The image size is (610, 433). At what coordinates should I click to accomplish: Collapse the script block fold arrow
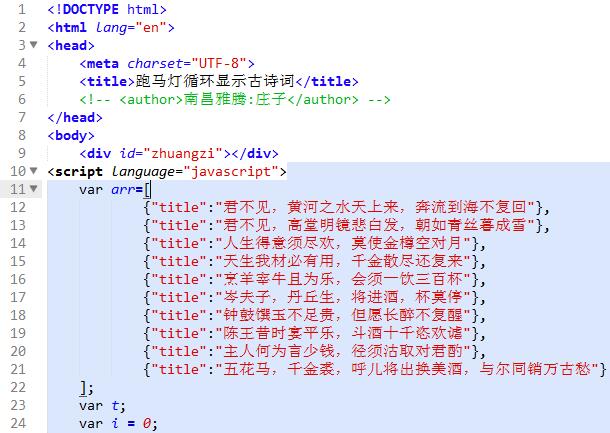39,172
